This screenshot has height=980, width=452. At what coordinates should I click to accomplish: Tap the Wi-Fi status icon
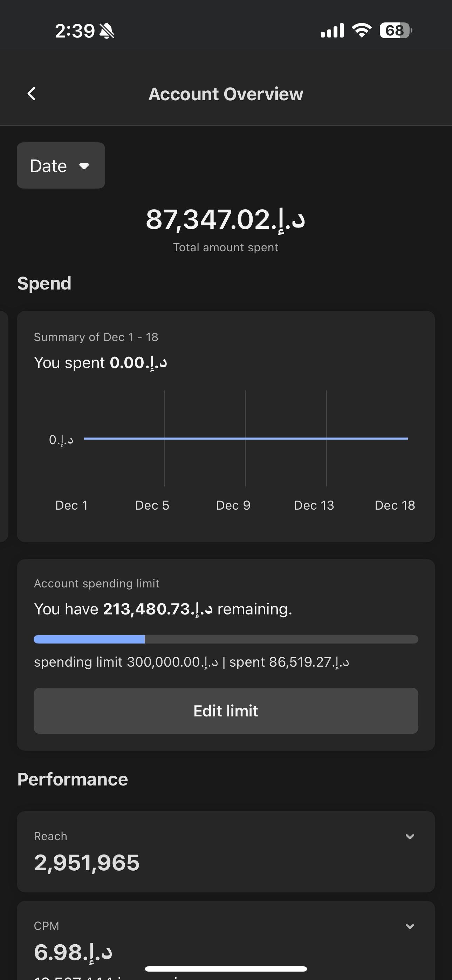(x=362, y=30)
